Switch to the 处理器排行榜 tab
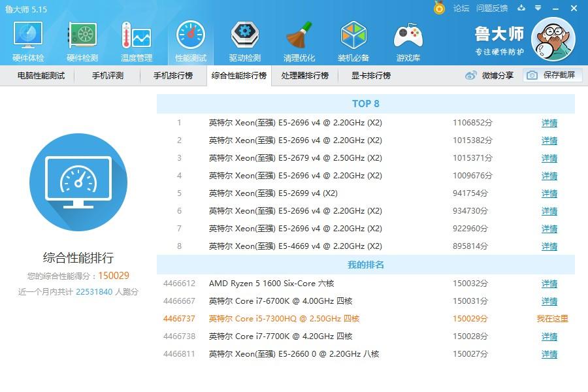Screen dimensions: 588x392 pyautogui.click(x=305, y=75)
